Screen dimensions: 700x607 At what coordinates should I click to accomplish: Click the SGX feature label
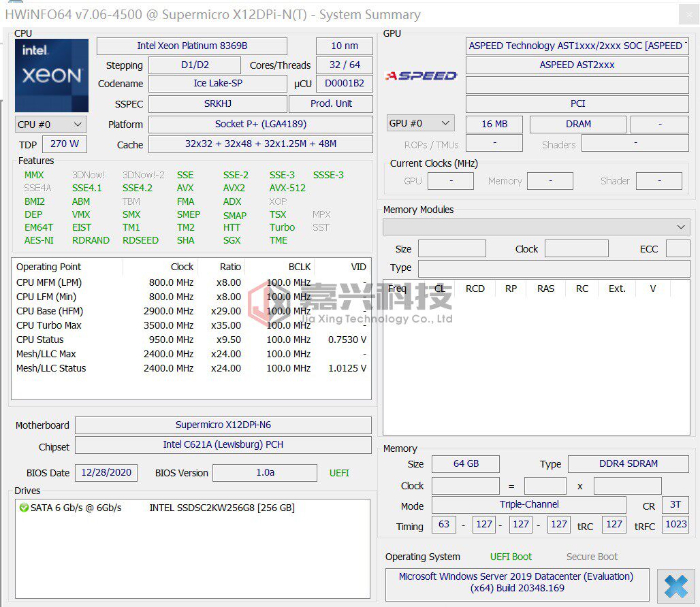(x=232, y=240)
